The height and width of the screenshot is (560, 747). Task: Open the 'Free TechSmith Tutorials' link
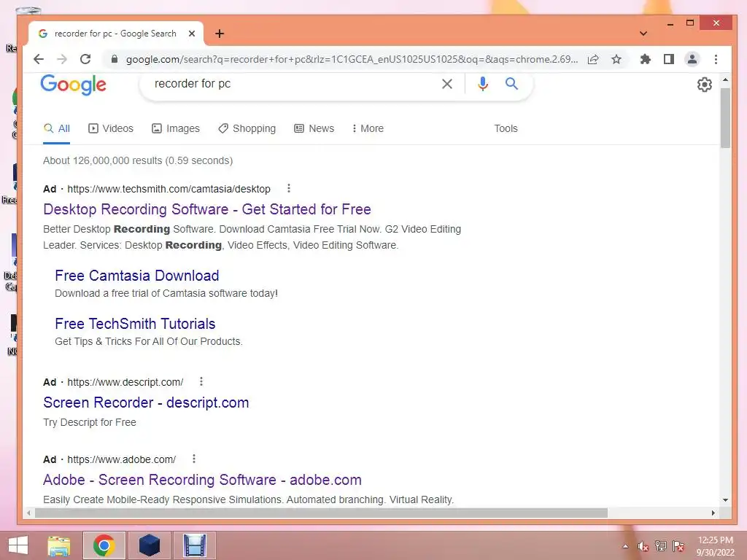(x=135, y=323)
